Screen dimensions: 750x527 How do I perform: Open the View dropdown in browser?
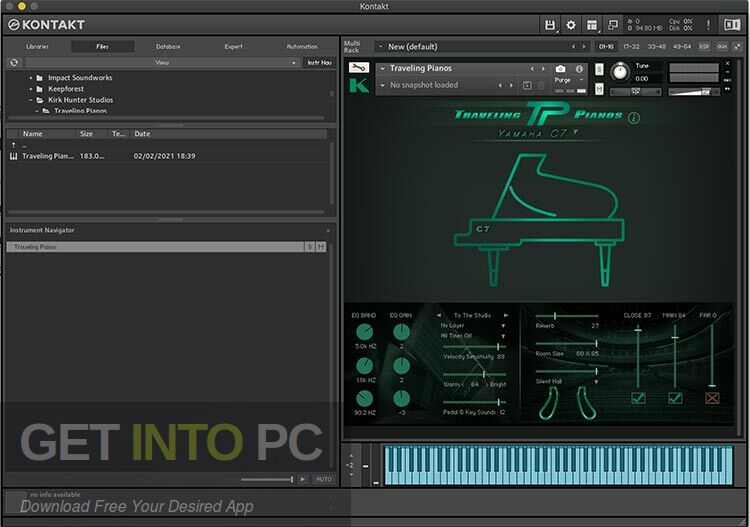[162, 63]
